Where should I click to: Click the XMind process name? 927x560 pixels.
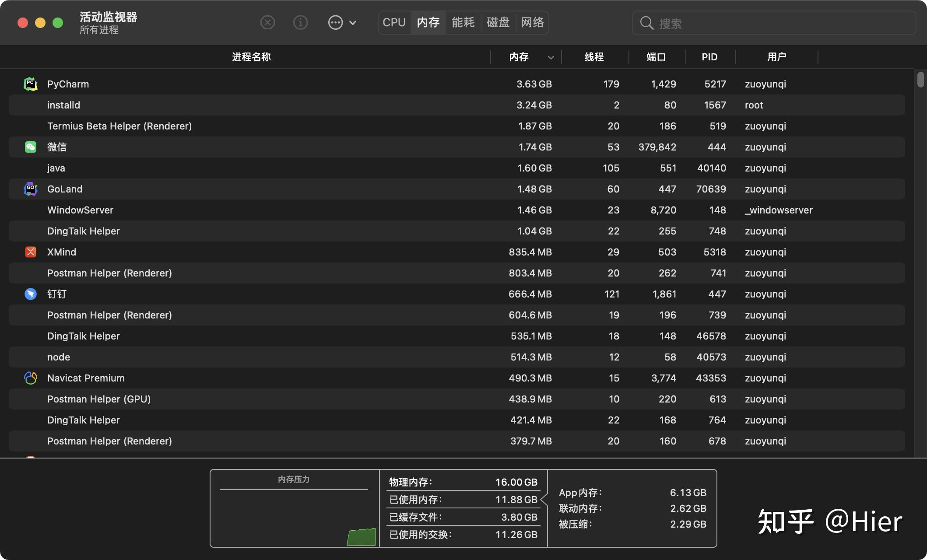pos(62,252)
